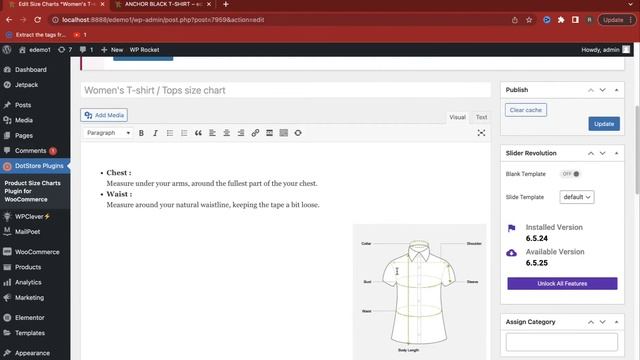Collapse the Assign Category panel
640x360 pixels.
[616, 322]
